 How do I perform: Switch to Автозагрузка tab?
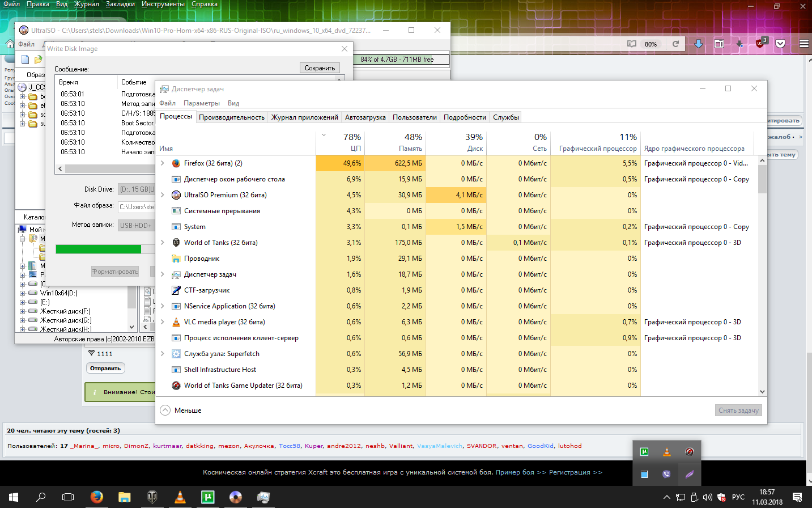(365, 117)
